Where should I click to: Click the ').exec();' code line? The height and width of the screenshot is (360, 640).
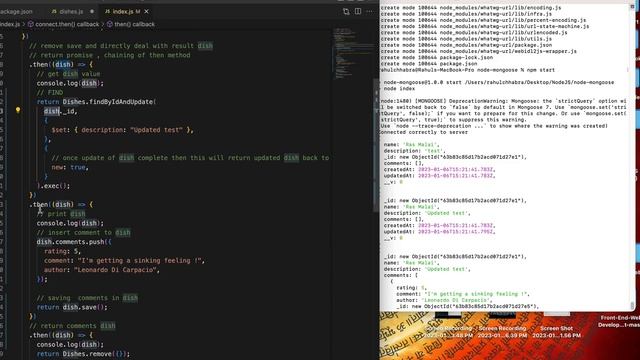click(x=53, y=186)
